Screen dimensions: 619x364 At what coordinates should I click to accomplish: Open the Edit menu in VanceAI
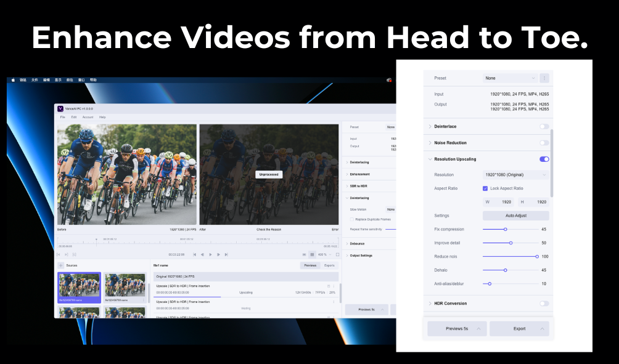[74, 117]
